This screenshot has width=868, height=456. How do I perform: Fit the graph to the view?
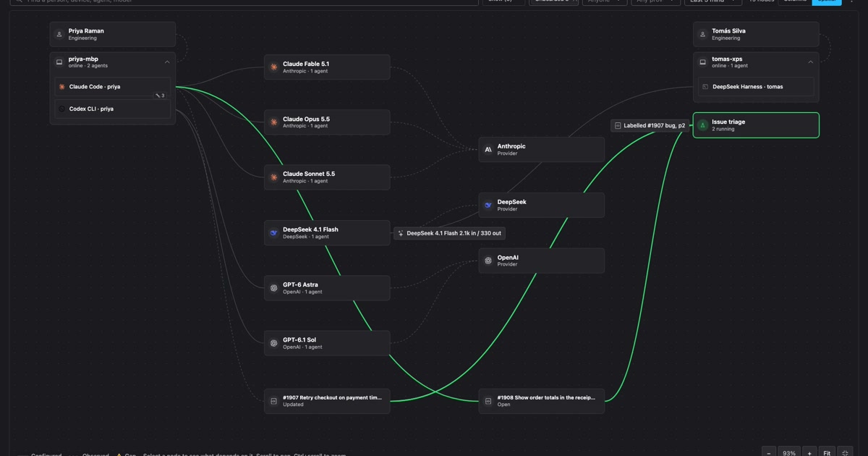pos(827,451)
